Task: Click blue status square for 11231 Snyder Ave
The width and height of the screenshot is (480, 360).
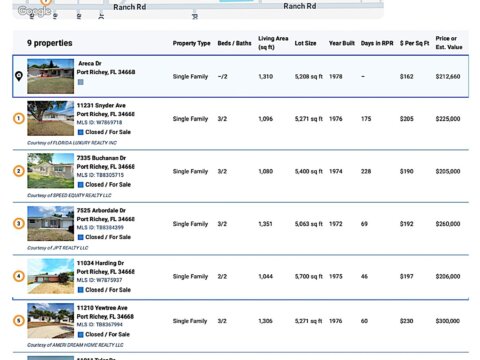Action: tap(80, 132)
